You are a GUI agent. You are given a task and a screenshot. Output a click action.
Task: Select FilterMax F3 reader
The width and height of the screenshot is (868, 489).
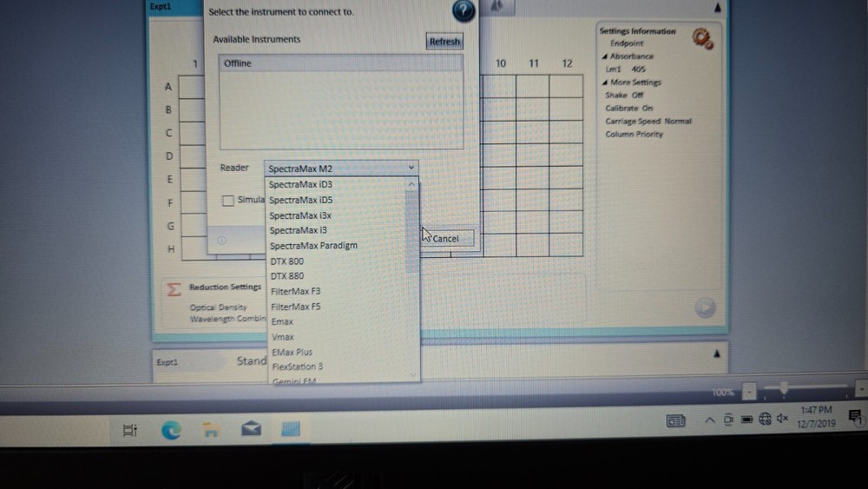(296, 291)
